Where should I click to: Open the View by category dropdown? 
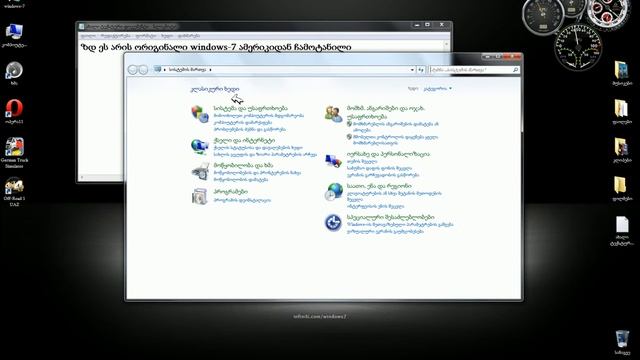[x=438, y=88]
